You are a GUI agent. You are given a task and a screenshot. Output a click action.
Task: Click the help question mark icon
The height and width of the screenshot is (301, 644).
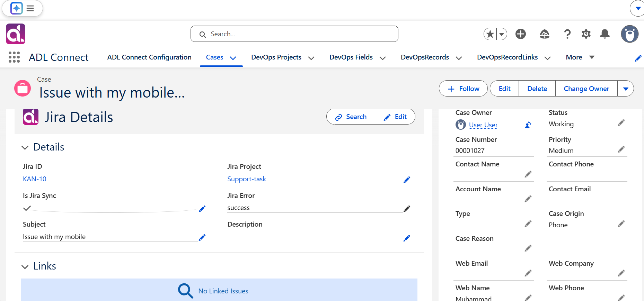click(567, 34)
